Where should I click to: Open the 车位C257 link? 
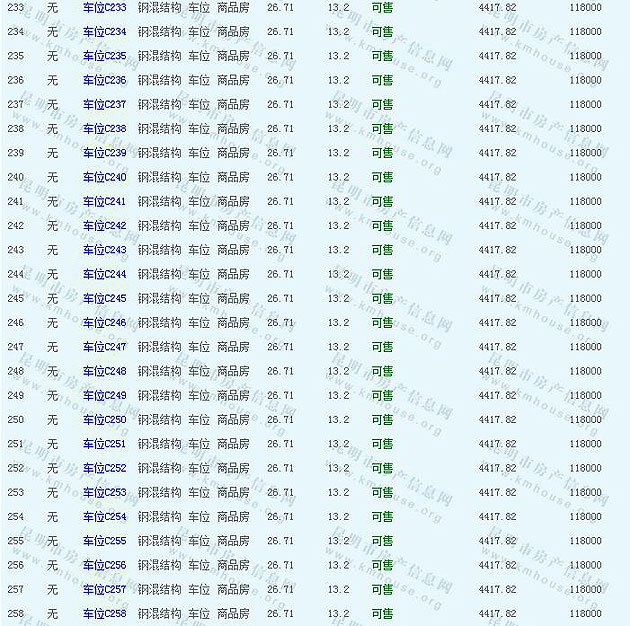tap(104, 589)
